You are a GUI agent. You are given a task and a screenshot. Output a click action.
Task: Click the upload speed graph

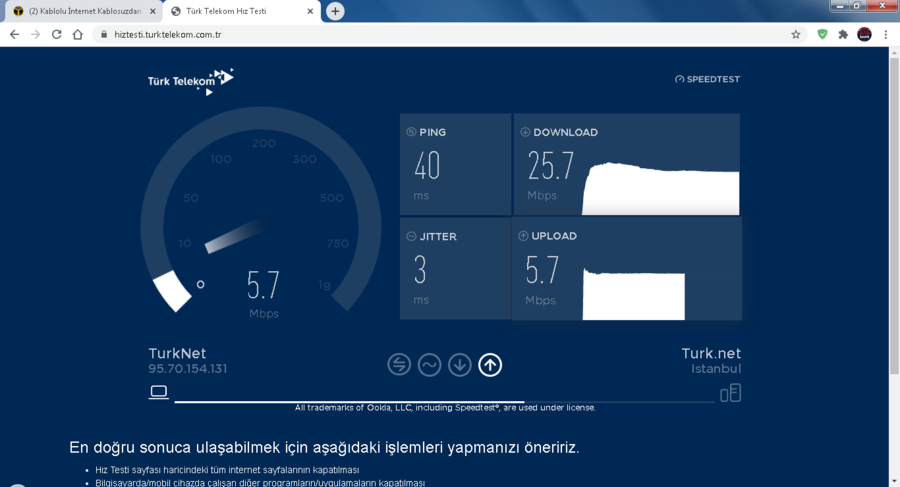tap(634, 294)
